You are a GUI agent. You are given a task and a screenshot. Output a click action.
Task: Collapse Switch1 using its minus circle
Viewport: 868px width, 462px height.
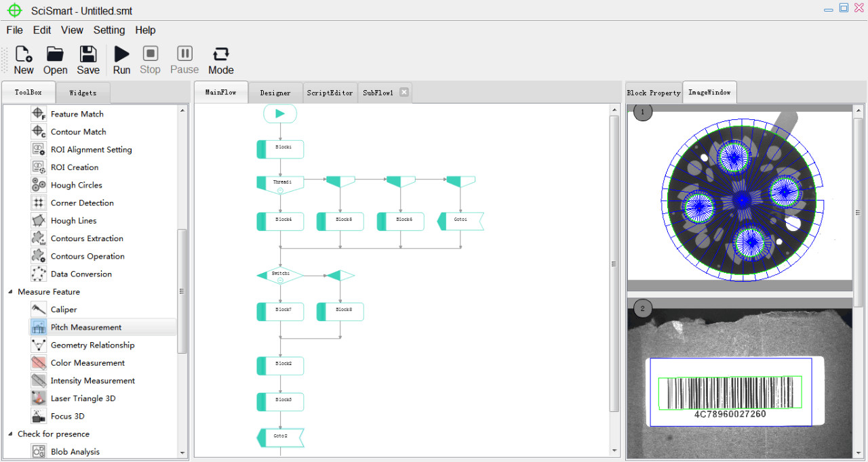(280, 280)
